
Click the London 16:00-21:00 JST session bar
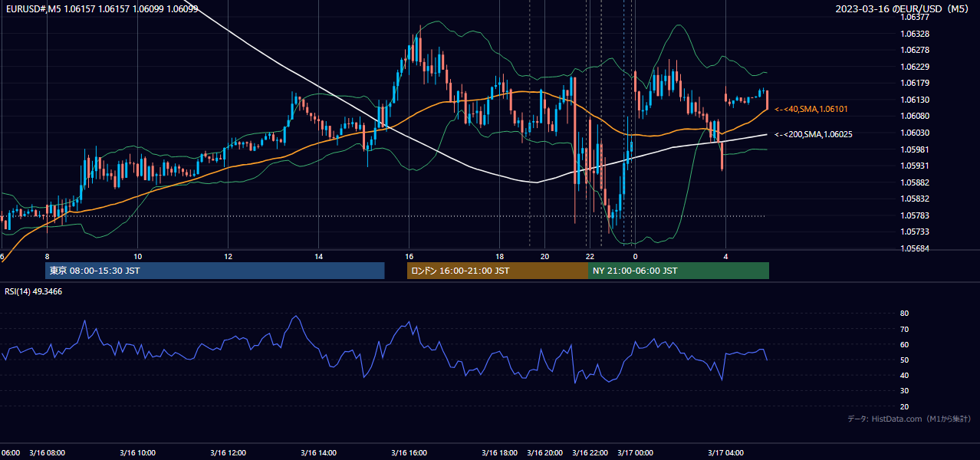pyautogui.click(x=498, y=271)
